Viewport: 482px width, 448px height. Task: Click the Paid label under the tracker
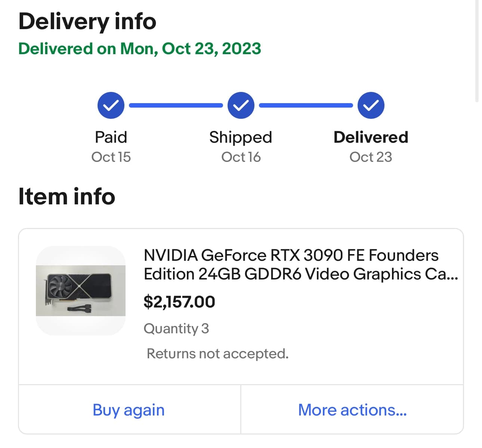pos(111,137)
